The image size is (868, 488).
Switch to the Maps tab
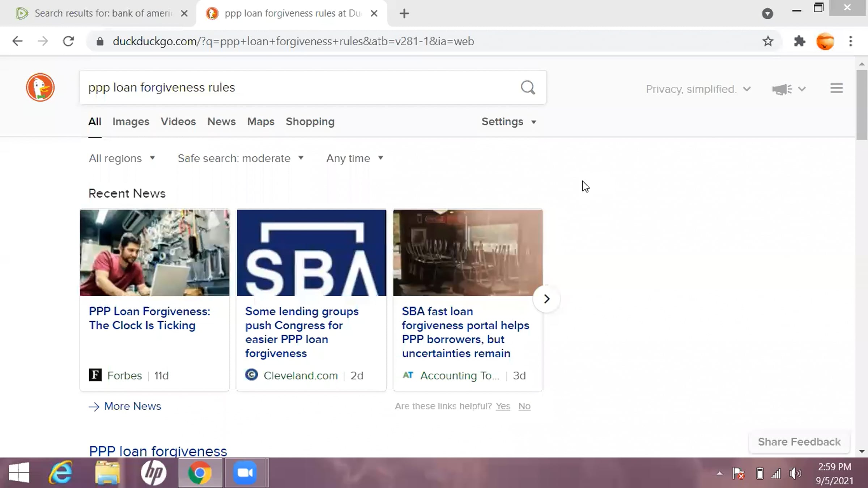point(261,122)
